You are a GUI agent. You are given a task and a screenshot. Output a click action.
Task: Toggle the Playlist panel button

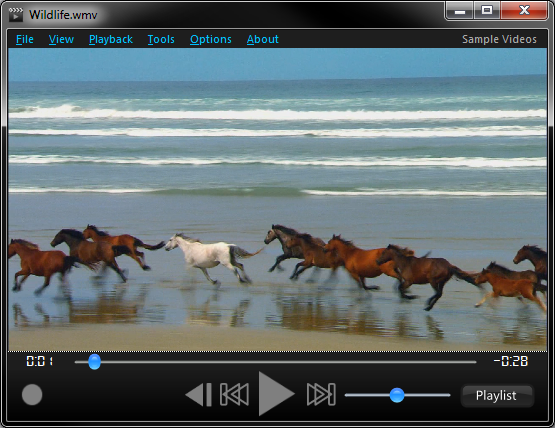[x=497, y=395]
